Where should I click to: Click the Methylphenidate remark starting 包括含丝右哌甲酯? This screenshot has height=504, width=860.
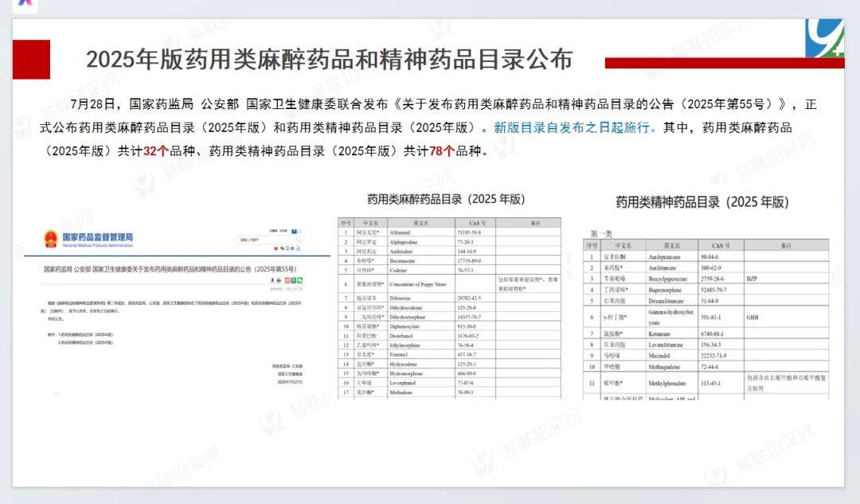point(786,383)
